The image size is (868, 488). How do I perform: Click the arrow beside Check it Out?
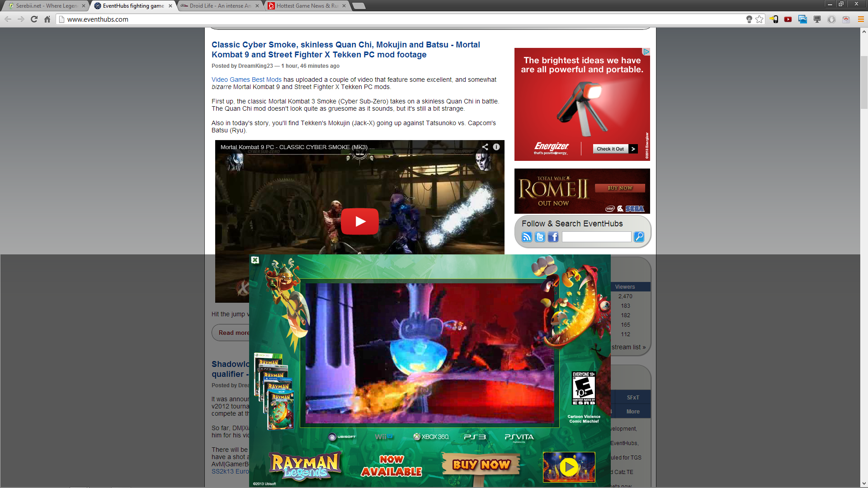[633, 149]
